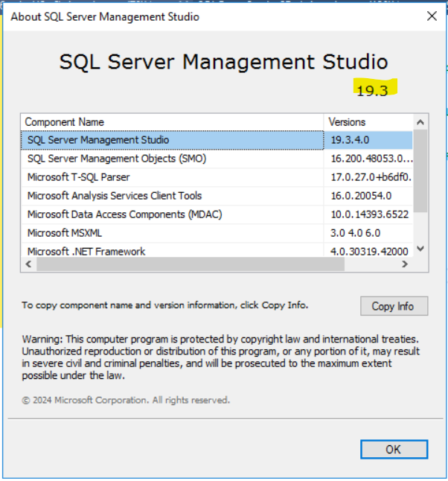This screenshot has width=448, height=481.
Task: Select the Microsoft MSXML row
Action: 217,233
